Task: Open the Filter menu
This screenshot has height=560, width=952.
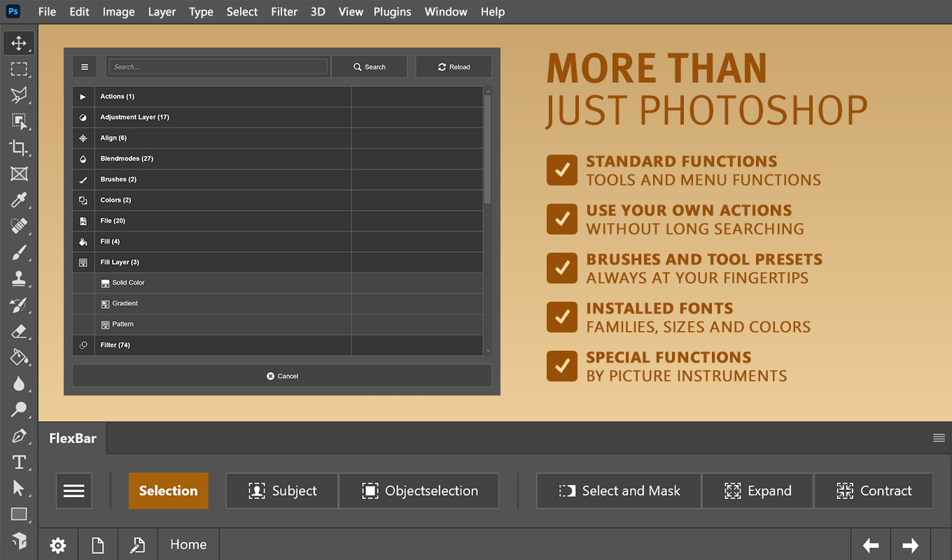Action: pyautogui.click(x=284, y=12)
